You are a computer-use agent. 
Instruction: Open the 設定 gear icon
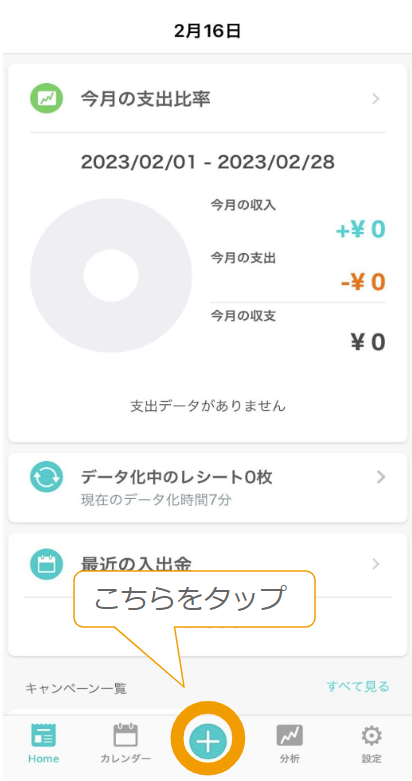click(x=372, y=735)
